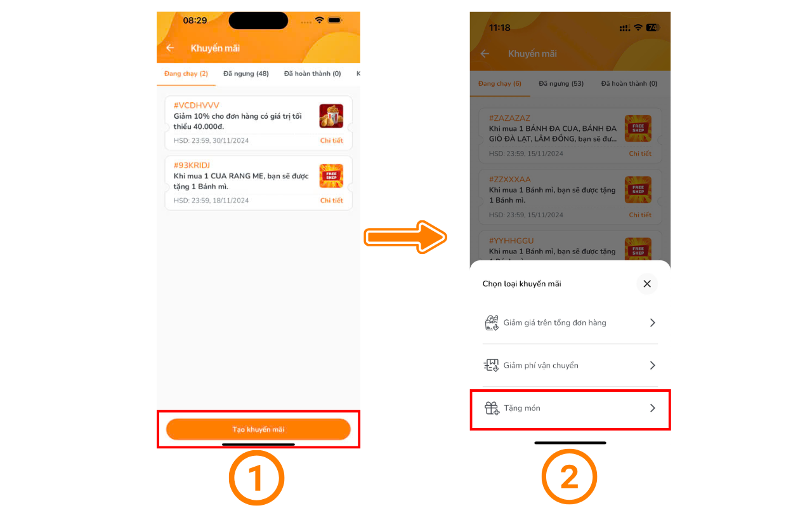Close the Chọn loại khuyến mãi sheet
This screenshot has height=508, width=812.
[647, 284]
